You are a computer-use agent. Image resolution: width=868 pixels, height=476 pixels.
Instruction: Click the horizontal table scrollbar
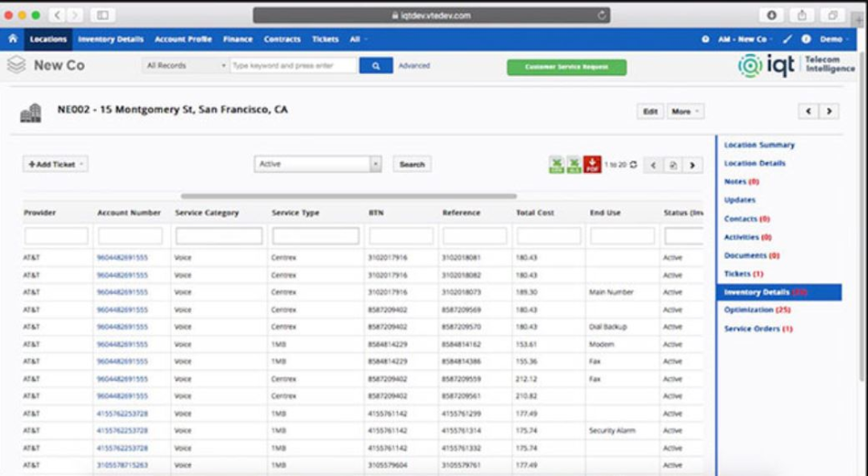tap(349, 196)
